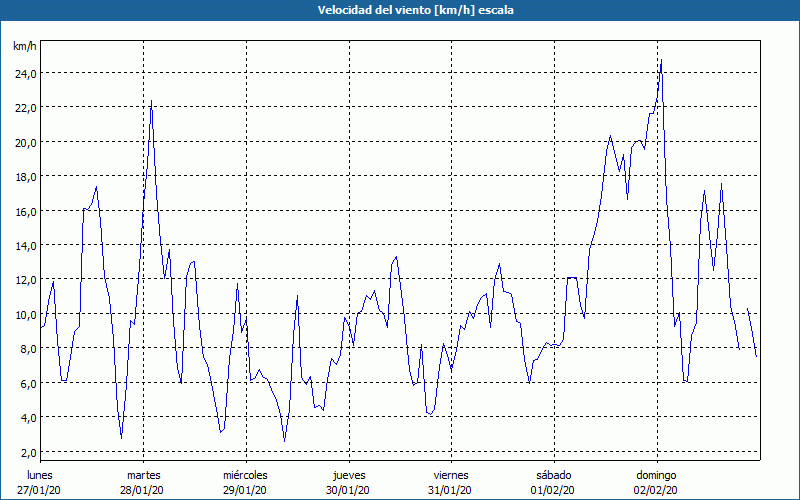Screen dimensions: 800x500
Task: Click the date 02/02/20
Action: coord(656,490)
